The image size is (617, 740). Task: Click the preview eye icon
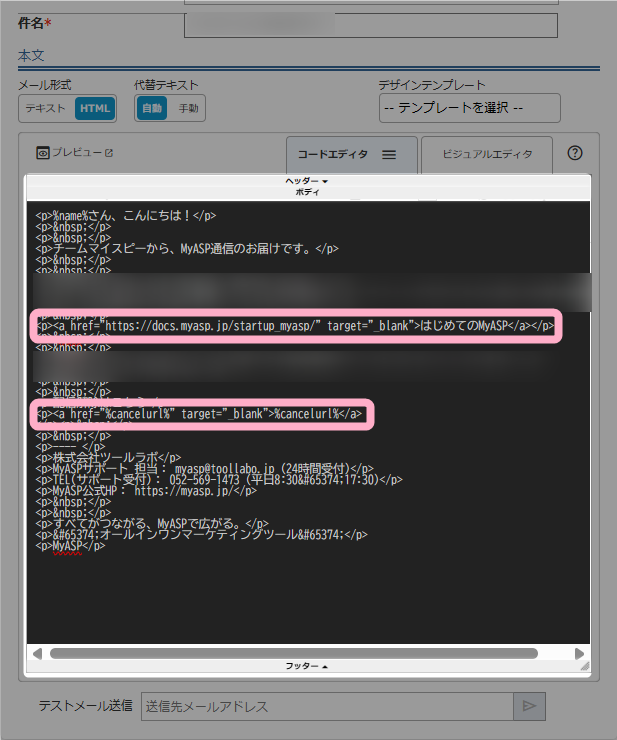[x=43, y=153]
